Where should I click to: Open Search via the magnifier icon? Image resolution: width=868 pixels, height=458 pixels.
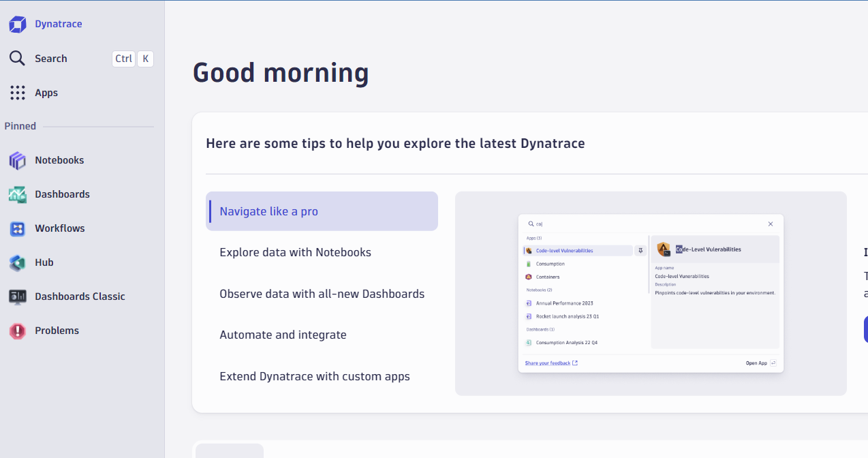(x=17, y=59)
